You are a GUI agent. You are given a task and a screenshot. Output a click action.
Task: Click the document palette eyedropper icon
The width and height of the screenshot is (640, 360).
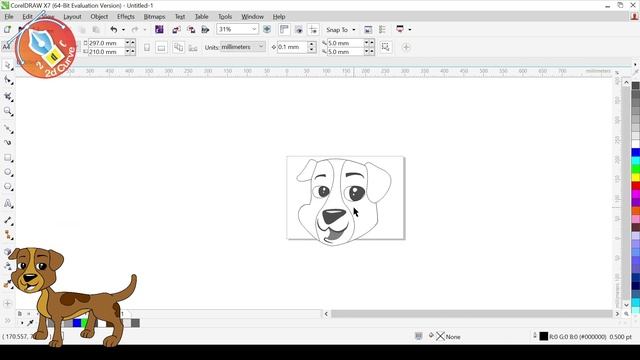(30, 323)
